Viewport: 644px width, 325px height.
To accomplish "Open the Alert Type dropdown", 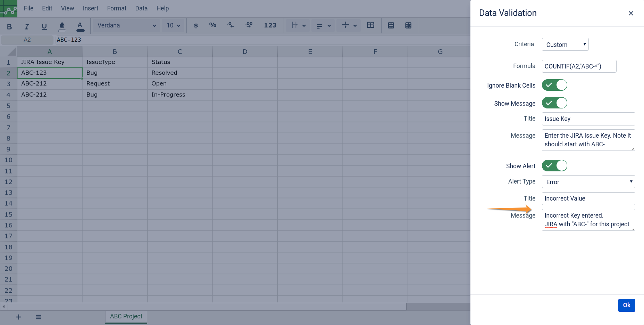I will 588,182.
